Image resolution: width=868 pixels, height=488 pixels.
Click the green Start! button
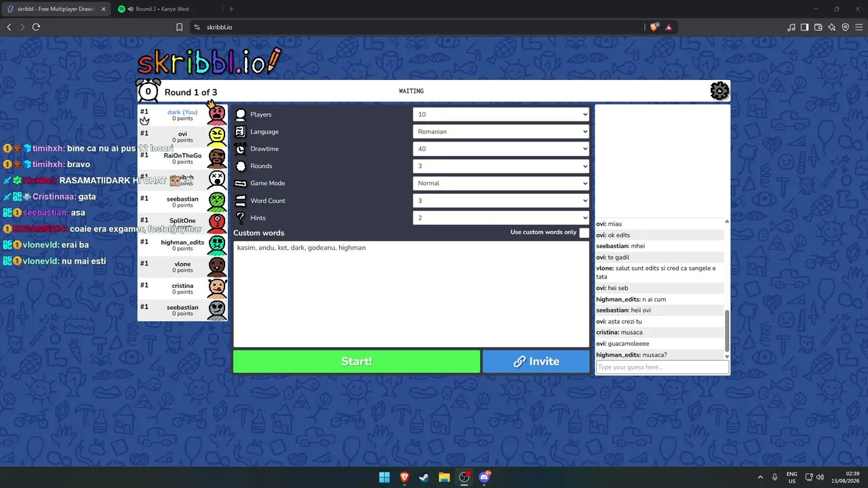[x=357, y=361]
